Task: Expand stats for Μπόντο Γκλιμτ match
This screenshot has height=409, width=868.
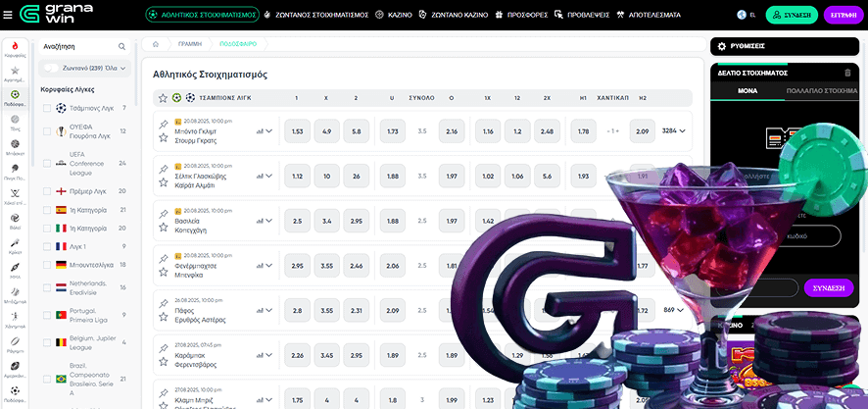Action: (265, 131)
